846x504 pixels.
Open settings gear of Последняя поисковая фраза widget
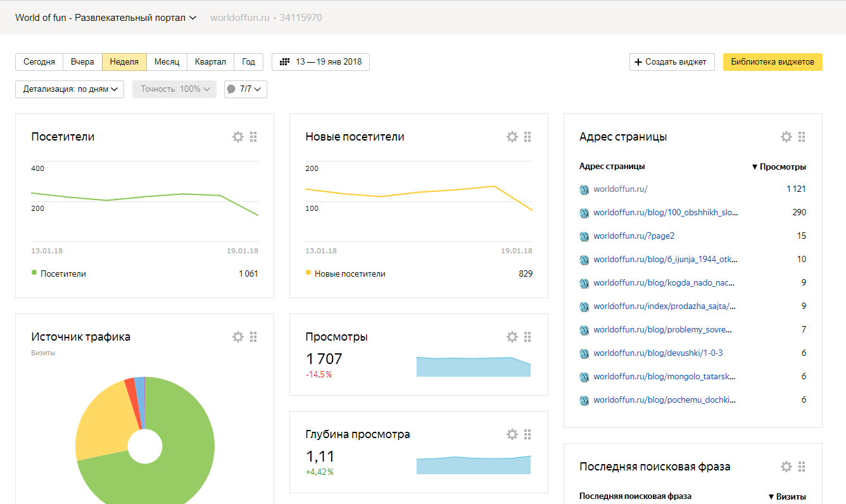click(786, 467)
